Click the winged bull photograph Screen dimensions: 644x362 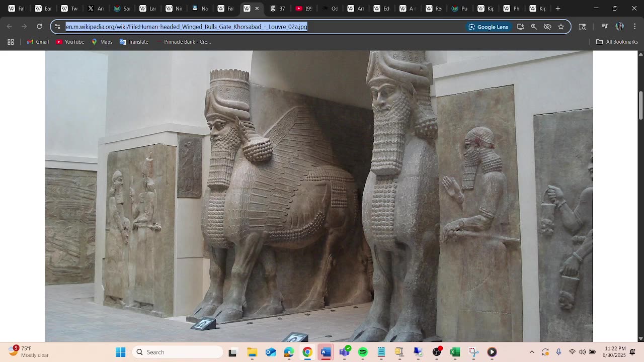(x=318, y=196)
